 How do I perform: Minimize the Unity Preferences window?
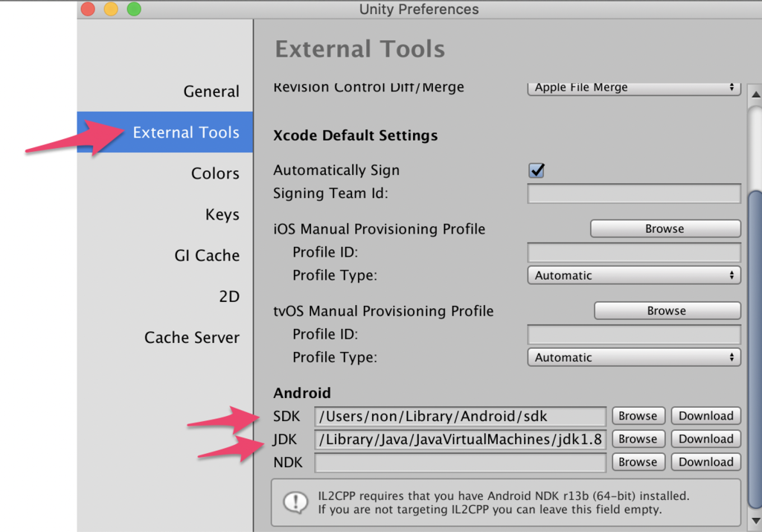point(111,9)
